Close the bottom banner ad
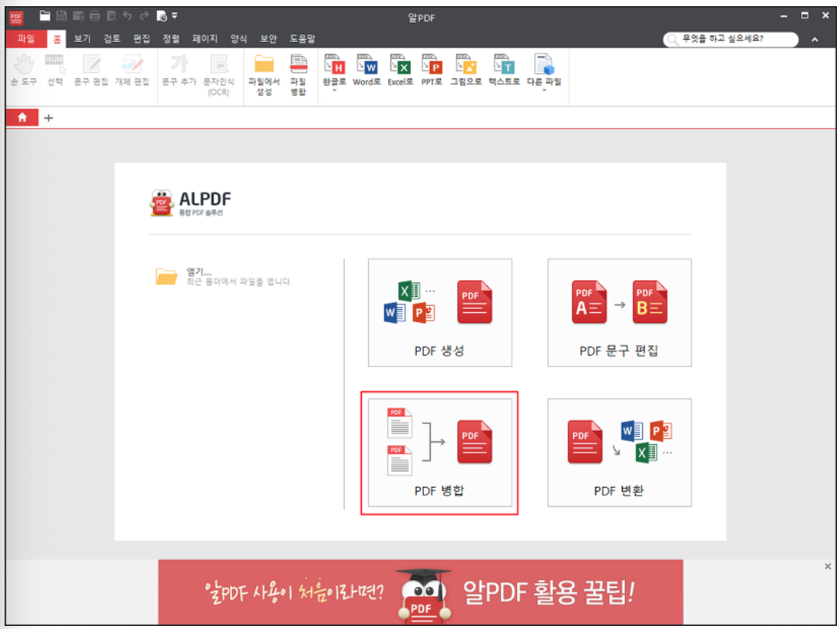 (x=828, y=566)
